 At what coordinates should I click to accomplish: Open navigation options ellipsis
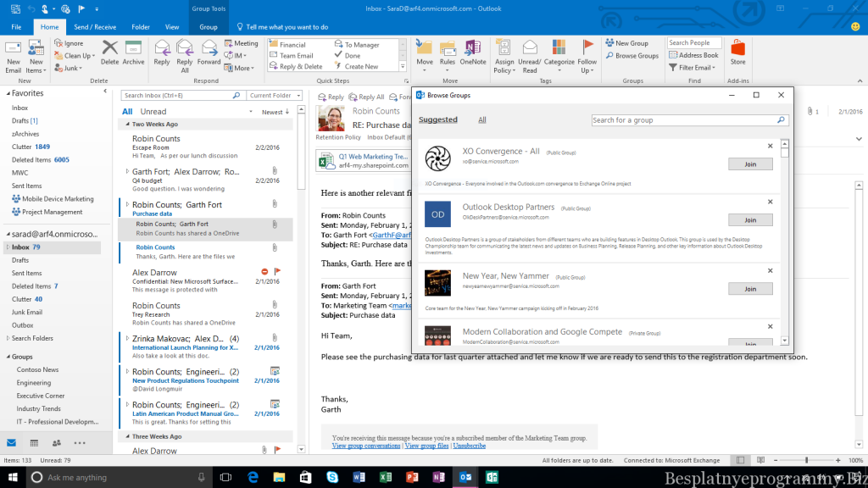click(80, 443)
